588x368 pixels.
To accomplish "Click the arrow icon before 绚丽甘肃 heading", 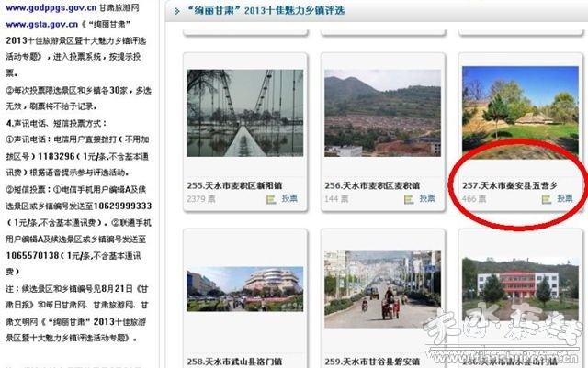I will 177,13.
